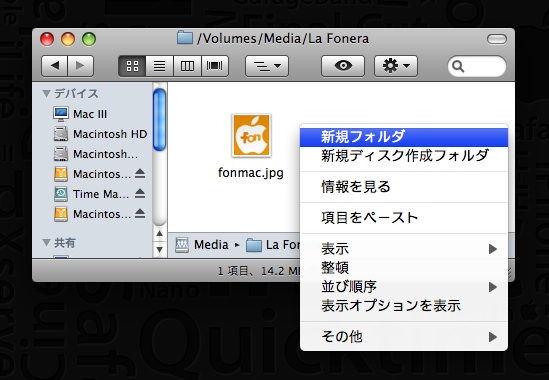This screenshot has width=549, height=380.
Task: Eject the first orange Macintos... volume
Action: (140, 173)
